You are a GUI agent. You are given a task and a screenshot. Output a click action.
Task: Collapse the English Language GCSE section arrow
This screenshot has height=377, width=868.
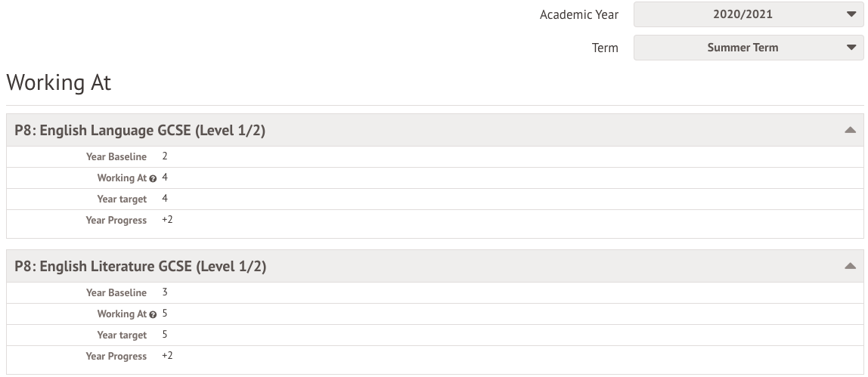tap(850, 131)
